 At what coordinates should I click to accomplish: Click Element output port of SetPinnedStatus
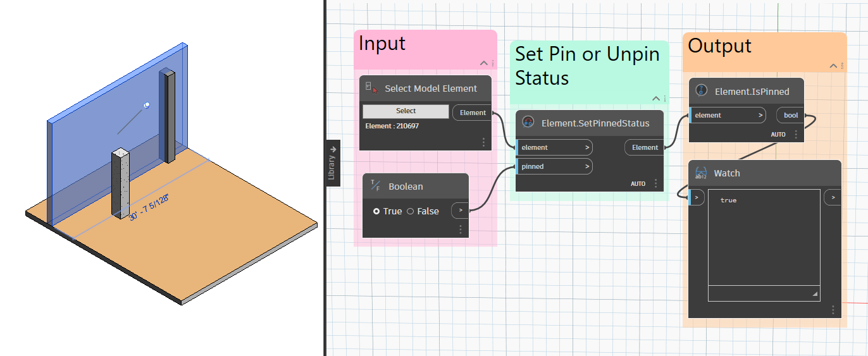click(645, 147)
